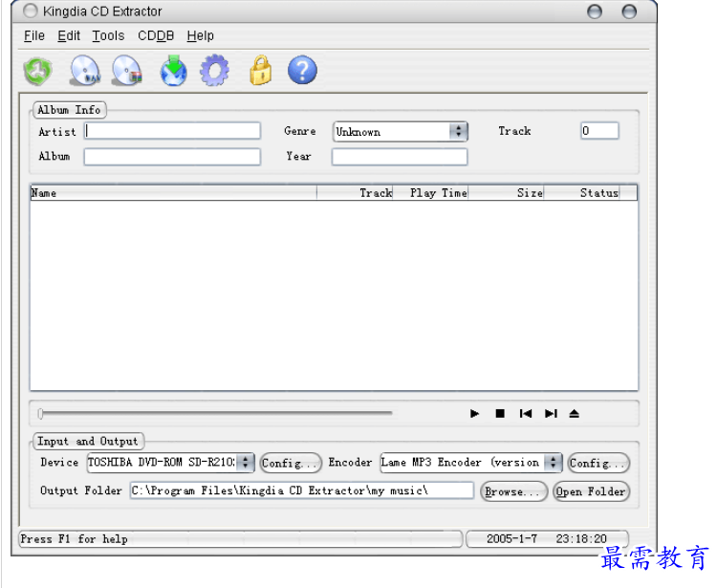The width and height of the screenshot is (717, 588).
Task: Click the Output Folder path field
Action: point(302,490)
